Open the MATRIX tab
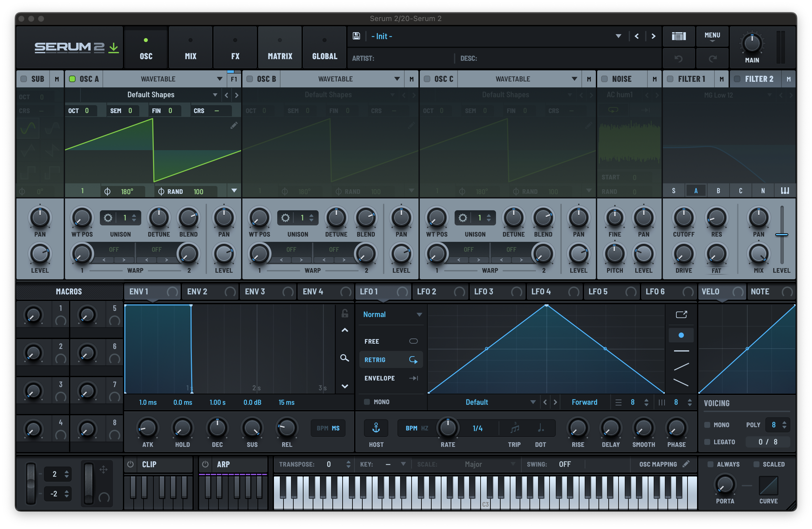The image size is (812, 529). [x=280, y=48]
